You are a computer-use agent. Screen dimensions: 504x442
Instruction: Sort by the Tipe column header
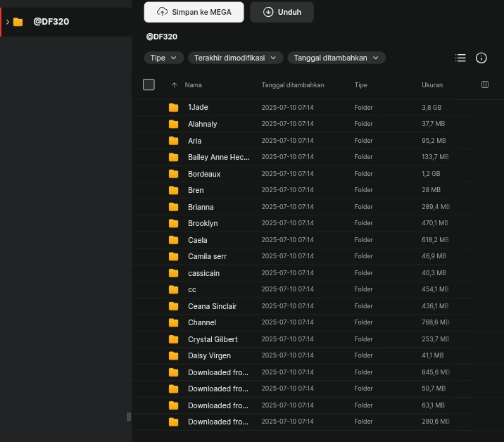360,85
